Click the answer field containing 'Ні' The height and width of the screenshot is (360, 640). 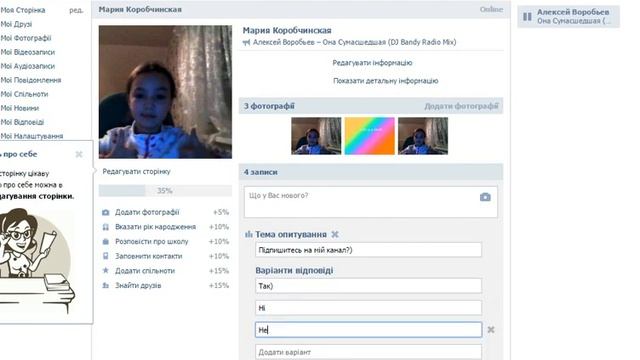click(368, 308)
